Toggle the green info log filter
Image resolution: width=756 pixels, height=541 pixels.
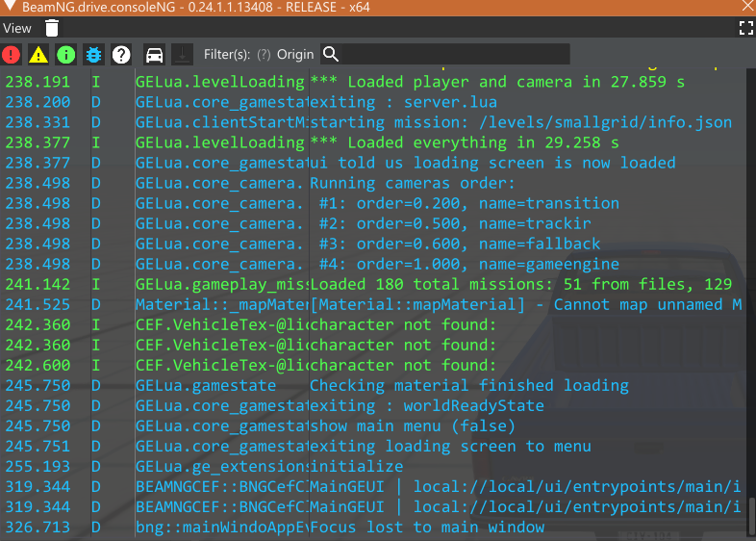pyautogui.click(x=66, y=55)
